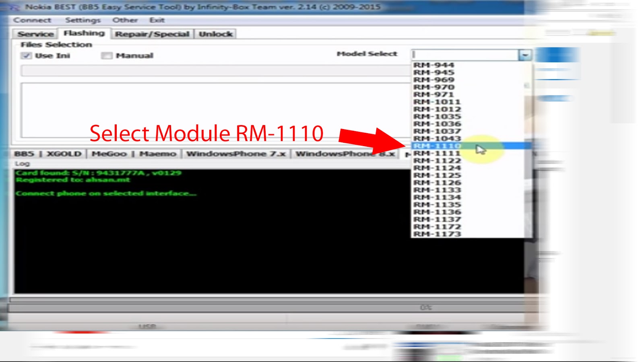Open the Maemo platform tab

coord(158,154)
